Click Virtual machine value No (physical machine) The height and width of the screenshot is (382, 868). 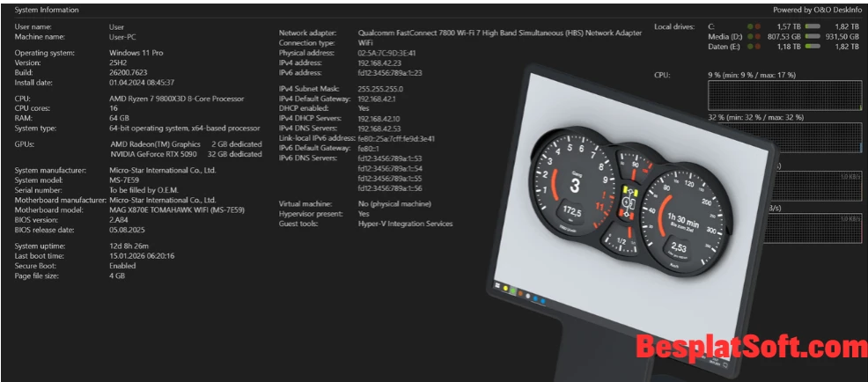(x=394, y=203)
